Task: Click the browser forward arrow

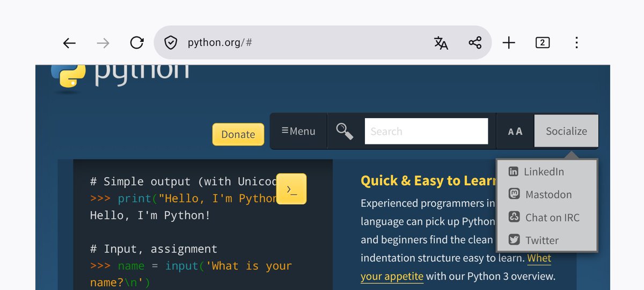Action: click(103, 43)
